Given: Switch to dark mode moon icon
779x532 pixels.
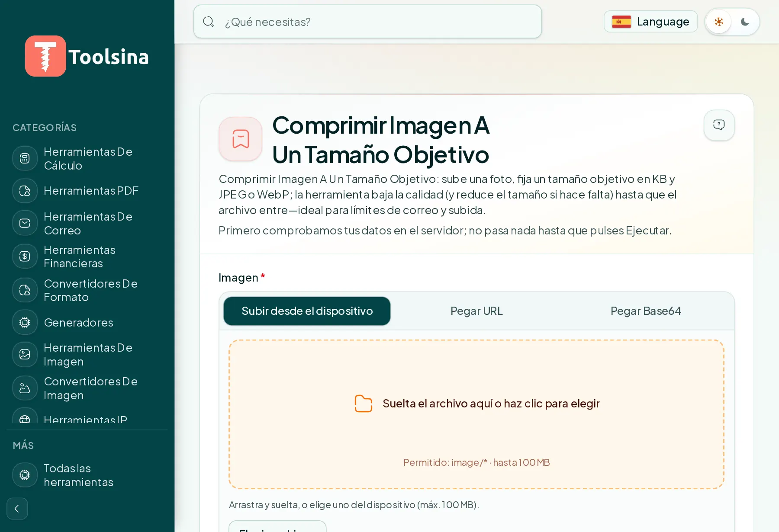Looking at the screenshot, I should [x=745, y=22].
